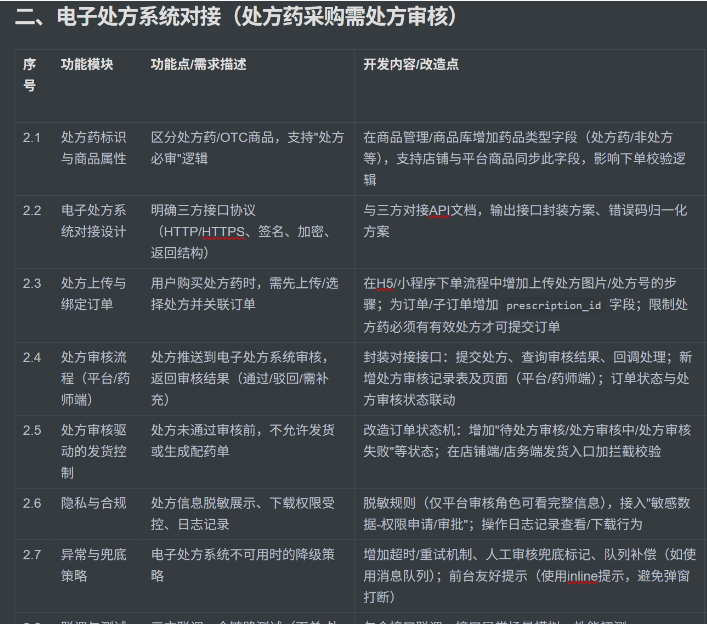The image size is (707, 624).
Task: Select the 开发内容/改造点 column header
Action: (x=411, y=64)
